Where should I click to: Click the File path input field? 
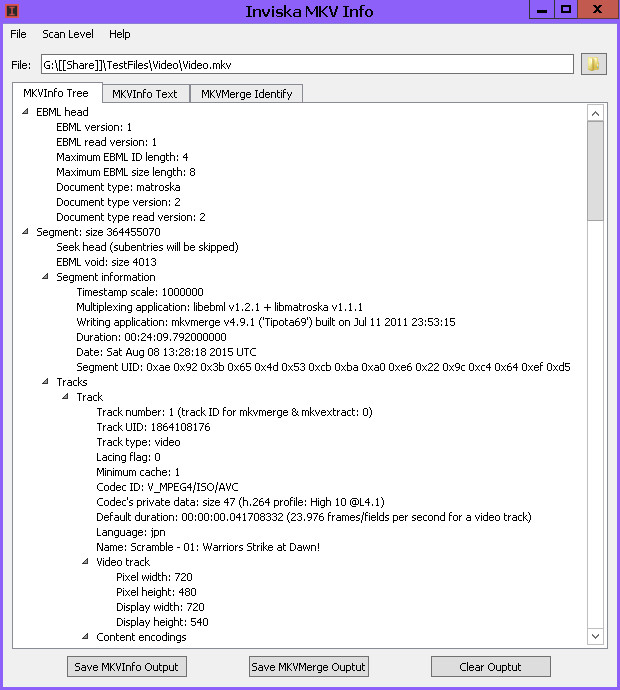click(307, 65)
